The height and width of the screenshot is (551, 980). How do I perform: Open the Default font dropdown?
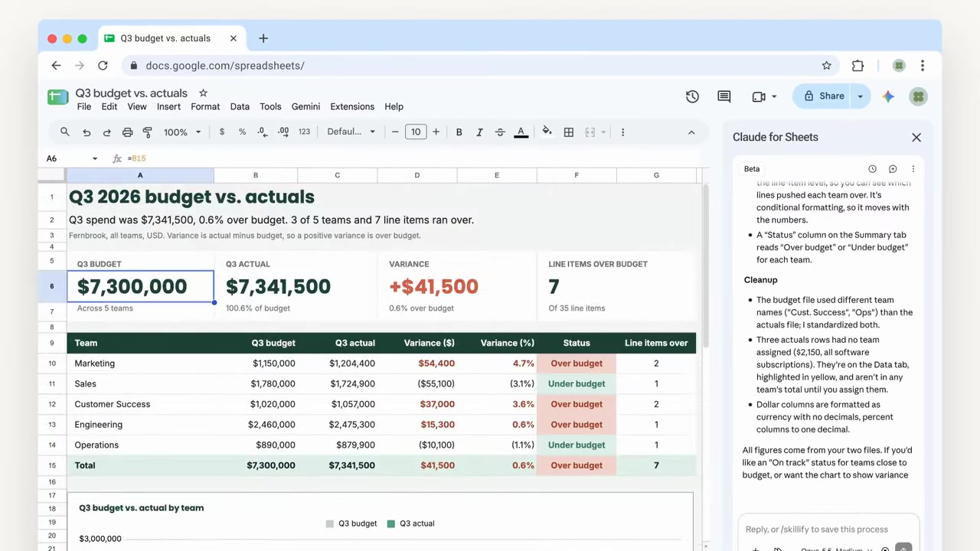coord(351,132)
